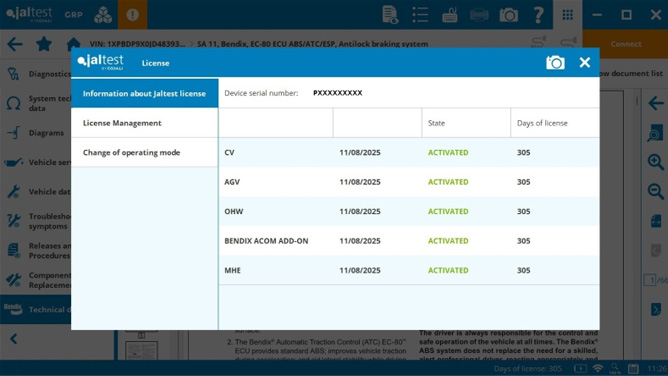Open Diagrams in the left sidebar

(36, 133)
